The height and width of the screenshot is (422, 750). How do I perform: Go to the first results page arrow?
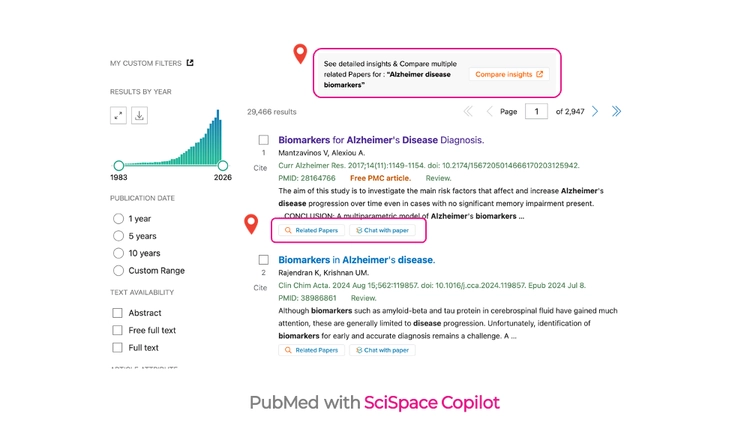[468, 111]
